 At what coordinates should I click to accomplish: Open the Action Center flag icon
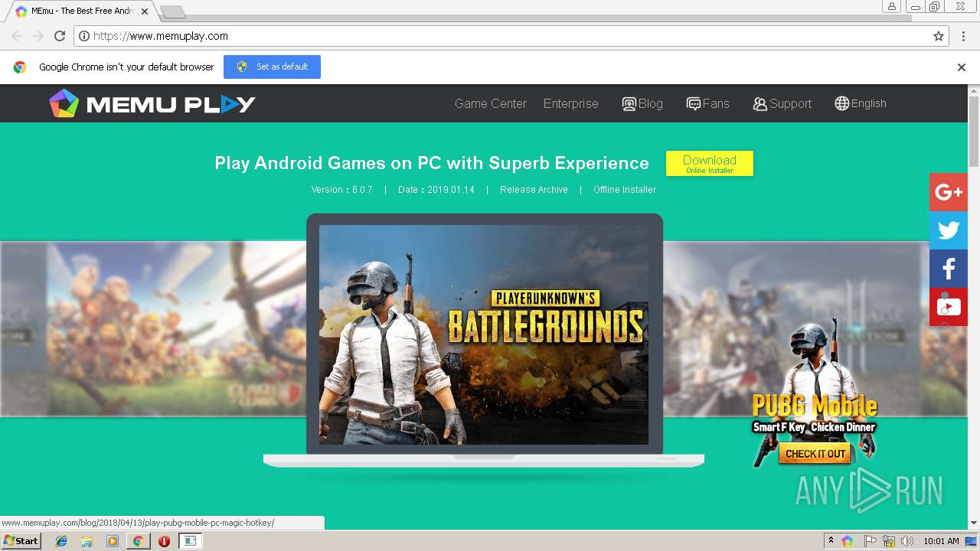point(870,541)
